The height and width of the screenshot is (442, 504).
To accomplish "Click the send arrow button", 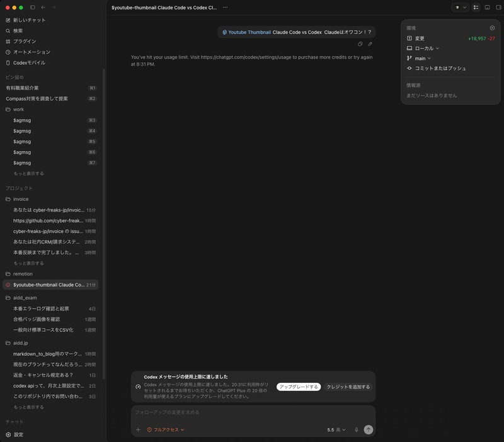I will point(369,429).
